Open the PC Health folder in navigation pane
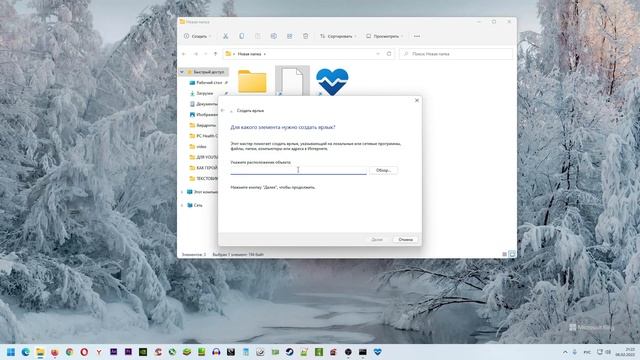This screenshot has height=360, width=640. [204, 136]
